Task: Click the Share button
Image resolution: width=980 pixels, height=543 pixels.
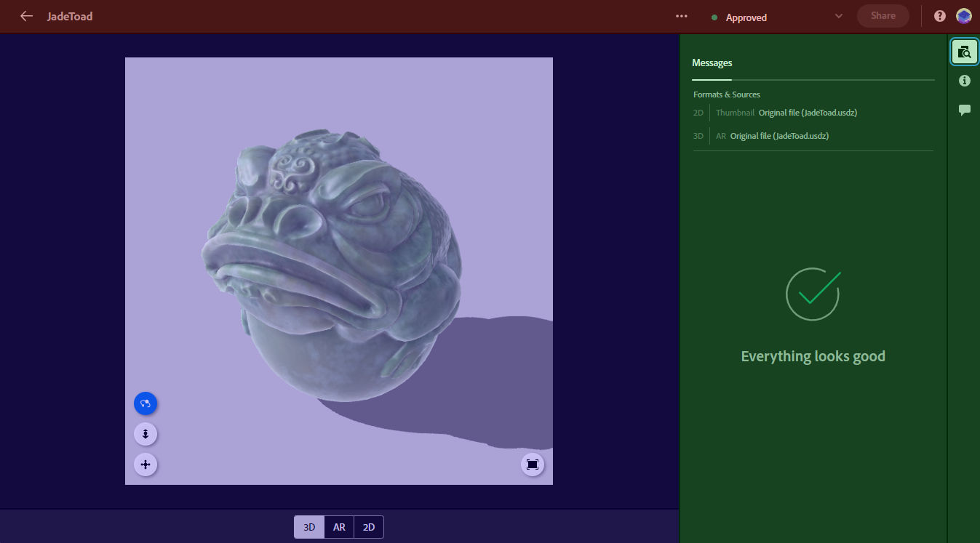Action: point(883,16)
